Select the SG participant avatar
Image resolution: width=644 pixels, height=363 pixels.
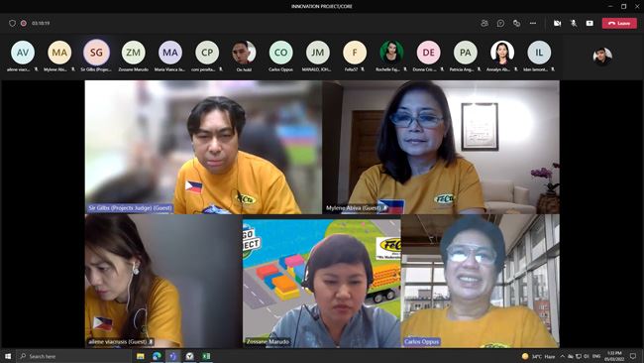[x=96, y=53]
